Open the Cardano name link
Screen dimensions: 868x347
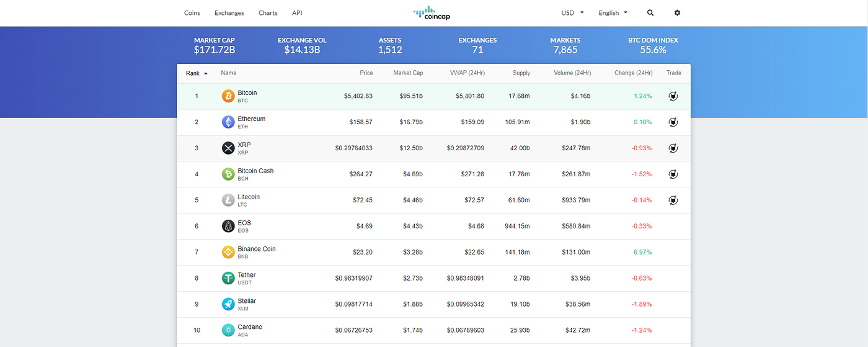tap(250, 327)
